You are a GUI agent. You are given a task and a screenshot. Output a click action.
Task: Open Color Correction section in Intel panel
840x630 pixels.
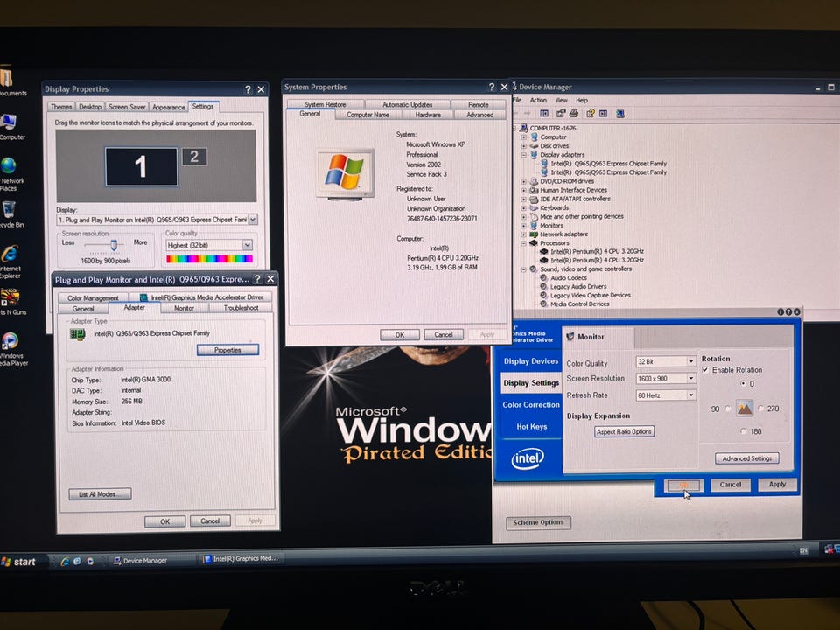point(531,405)
